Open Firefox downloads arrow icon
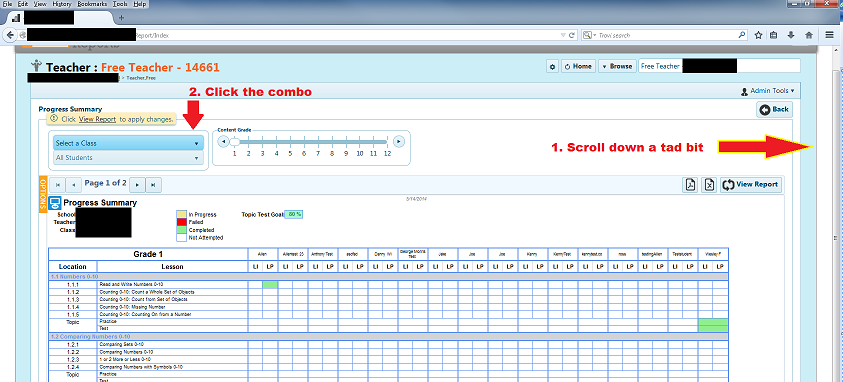Image resolution: width=843 pixels, height=382 pixels. (791, 35)
